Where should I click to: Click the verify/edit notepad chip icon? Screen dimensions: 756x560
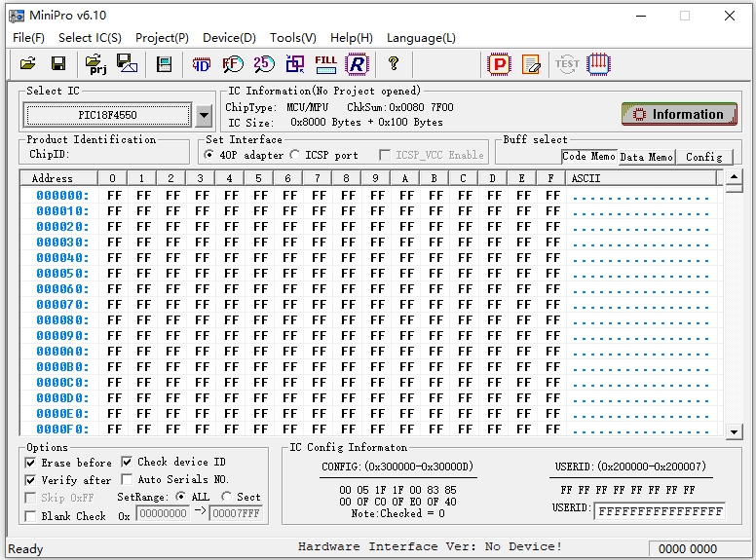point(531,64)
